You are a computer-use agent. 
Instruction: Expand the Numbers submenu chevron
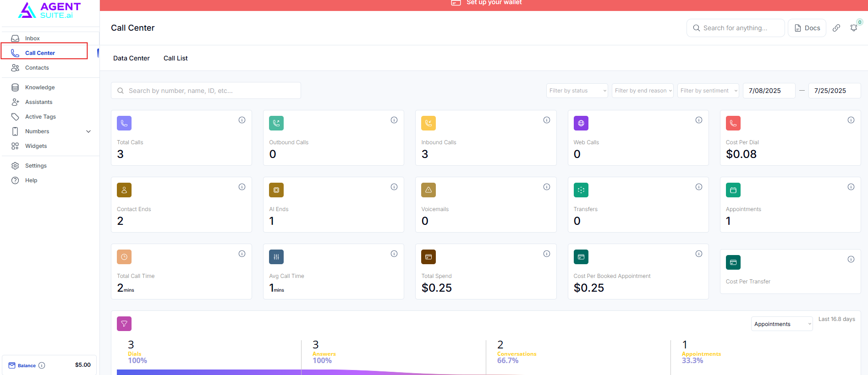coord(88,131)
